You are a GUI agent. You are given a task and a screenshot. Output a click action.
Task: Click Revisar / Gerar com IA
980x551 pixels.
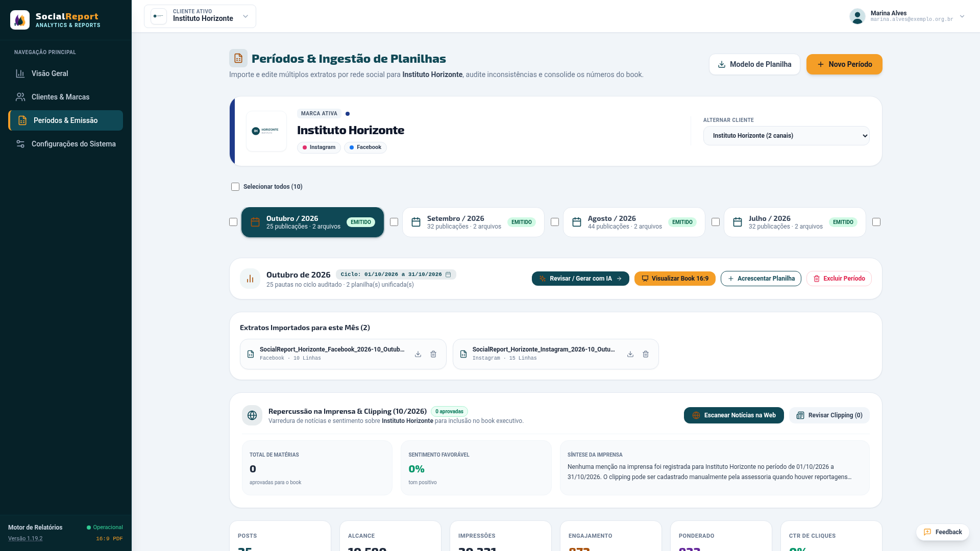[x=580, y=279]
